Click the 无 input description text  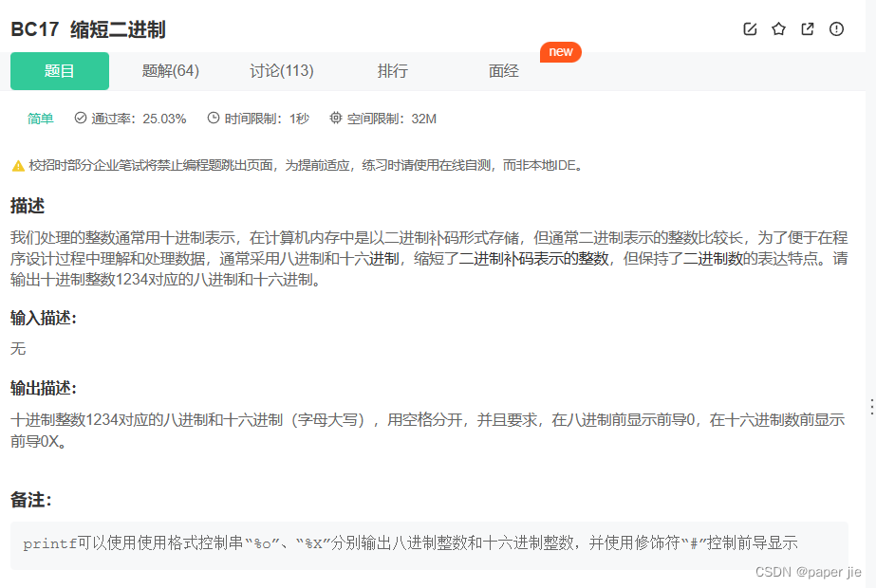click(18, 348)
